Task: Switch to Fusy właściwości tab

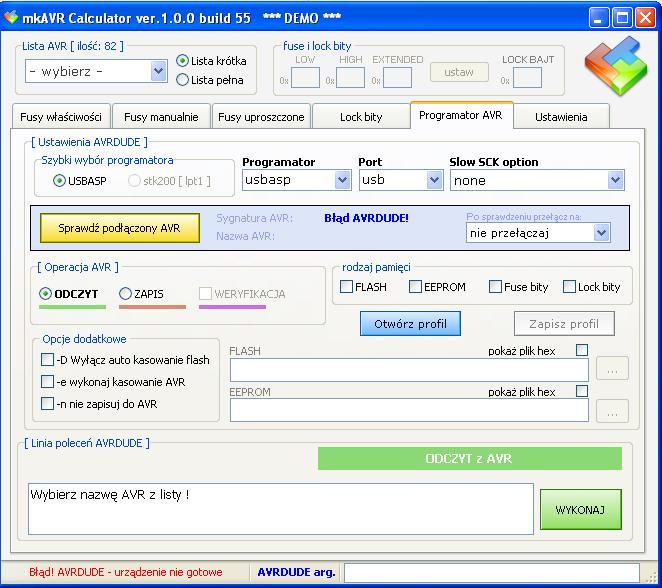Action: point(61,117)
